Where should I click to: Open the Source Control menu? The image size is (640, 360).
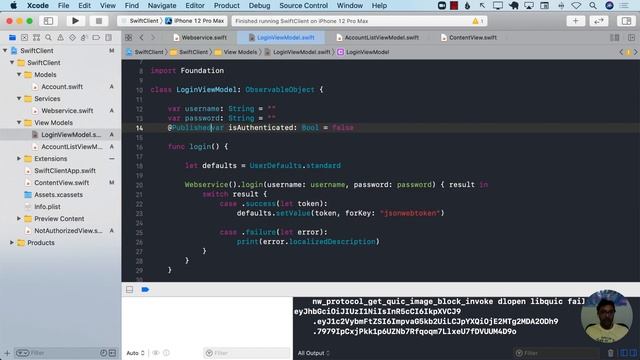click(303, 6)
